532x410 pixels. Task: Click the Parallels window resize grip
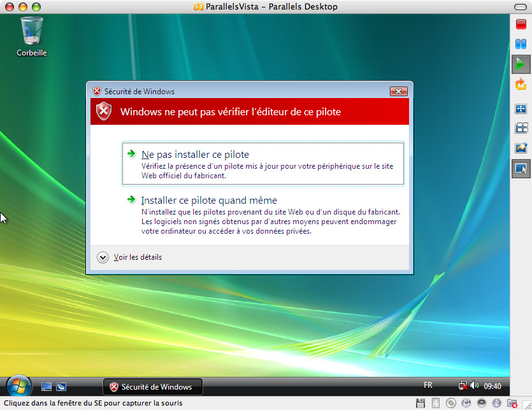tap(528, 406)
